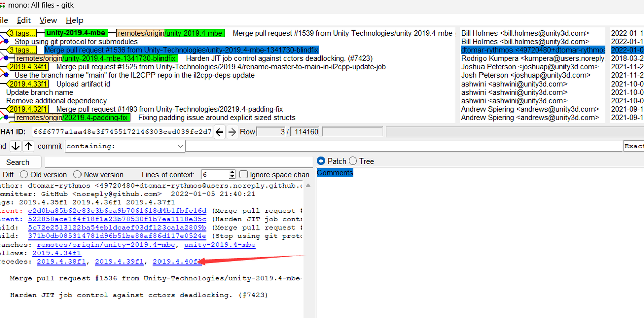
Task: Jump to 2019.4.34f1 Follows tag link
Action: click(x=57, y=253)
